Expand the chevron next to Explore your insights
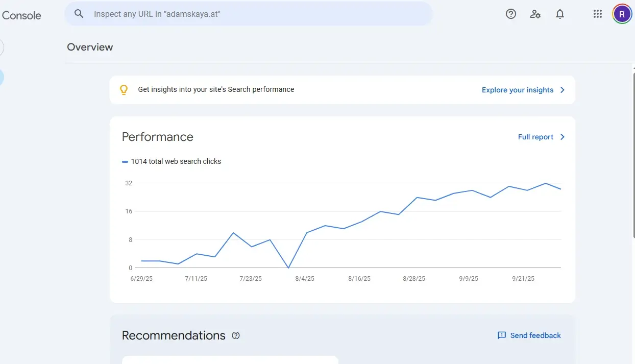This screenshot has width=635, height=364. tap(563, 90)
